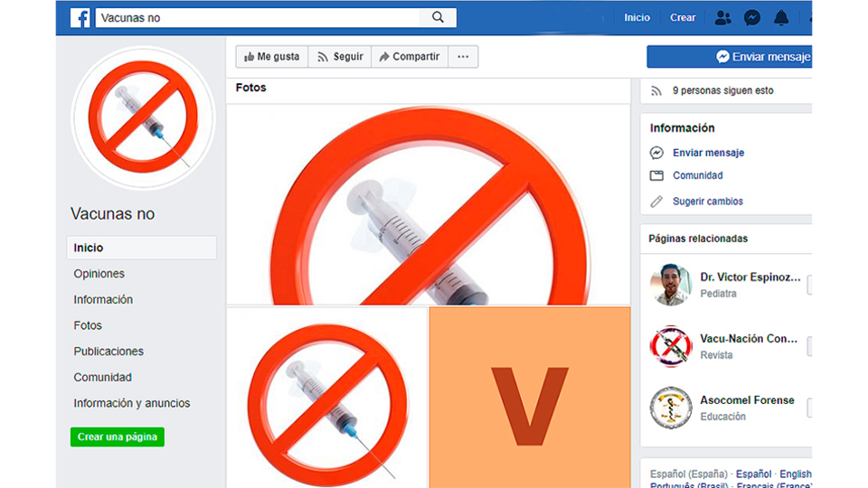Open Vacu-Nación page logo thumbnail
Viewport: 868px width, 488px height.
click(x=671, y=346)
